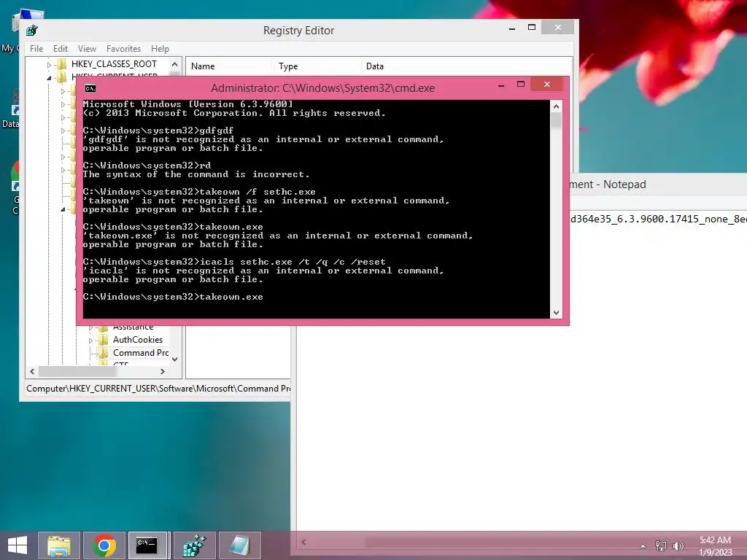The height and width of the screenshot is (560, 747).
Task: Maximize the command prompt window
Action: tap(521, 85)
